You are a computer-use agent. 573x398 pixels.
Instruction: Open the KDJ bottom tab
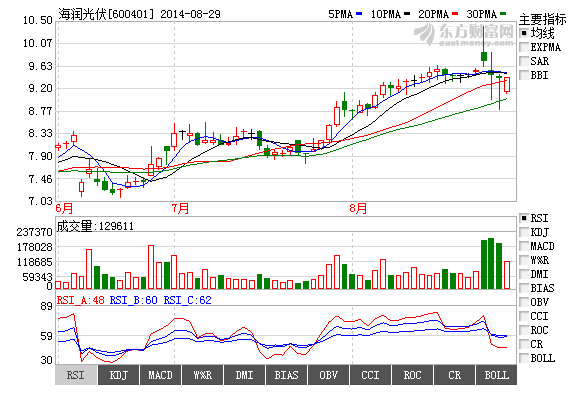[118, 375]
